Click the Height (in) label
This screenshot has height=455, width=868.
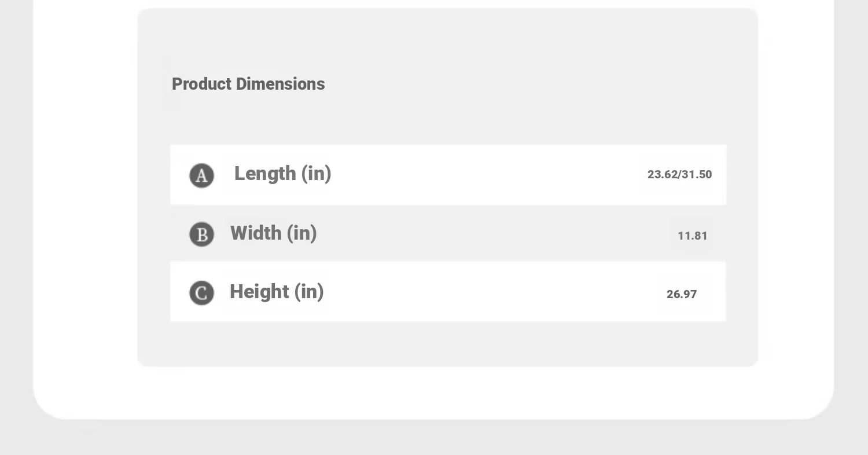(x=277, y=292)
